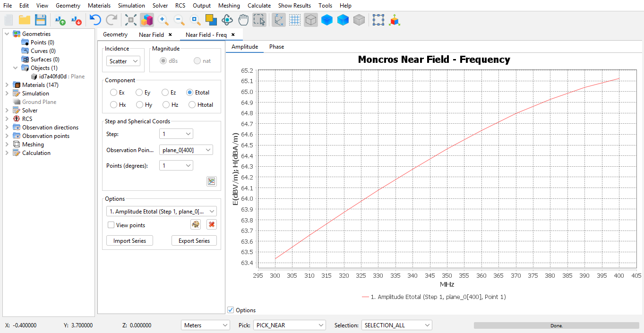
Task: Click the rectangle selection cursor tool
Action: tap(259, 20)
